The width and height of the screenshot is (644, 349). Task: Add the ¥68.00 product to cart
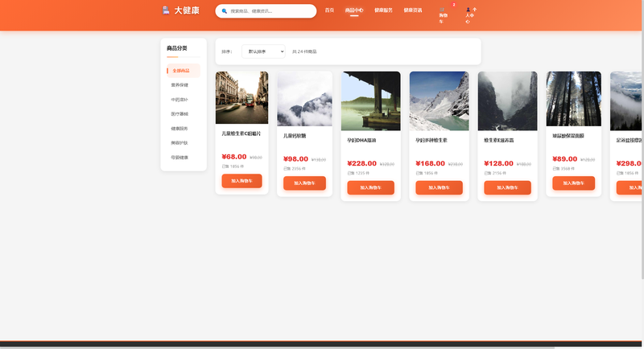(242, 181)
